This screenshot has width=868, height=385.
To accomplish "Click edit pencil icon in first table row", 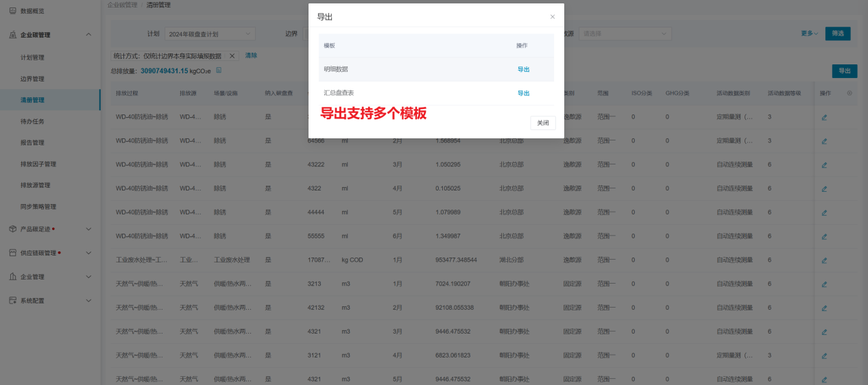I will tap(824, 117).
